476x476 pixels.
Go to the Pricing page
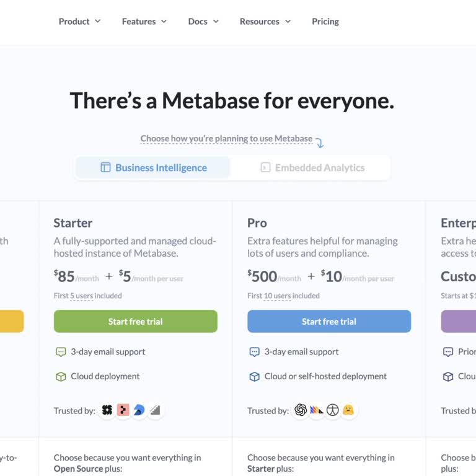pyautogui.click(x=325, y=22)
